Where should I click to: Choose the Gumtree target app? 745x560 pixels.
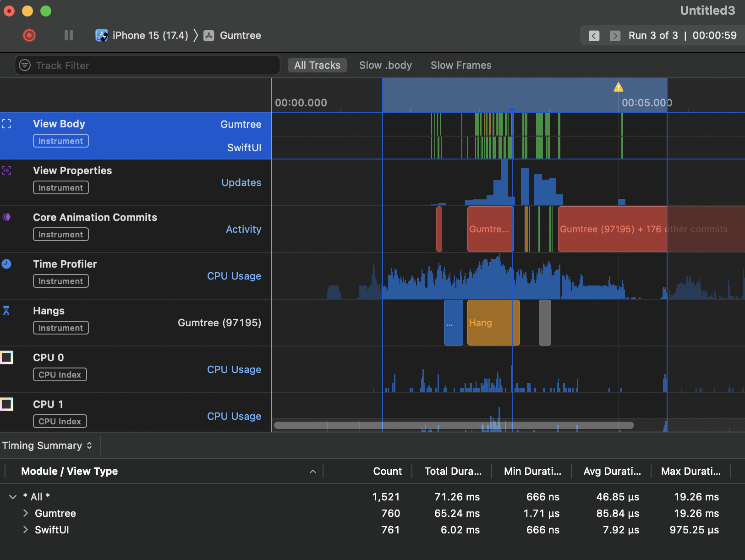[232, 35]
